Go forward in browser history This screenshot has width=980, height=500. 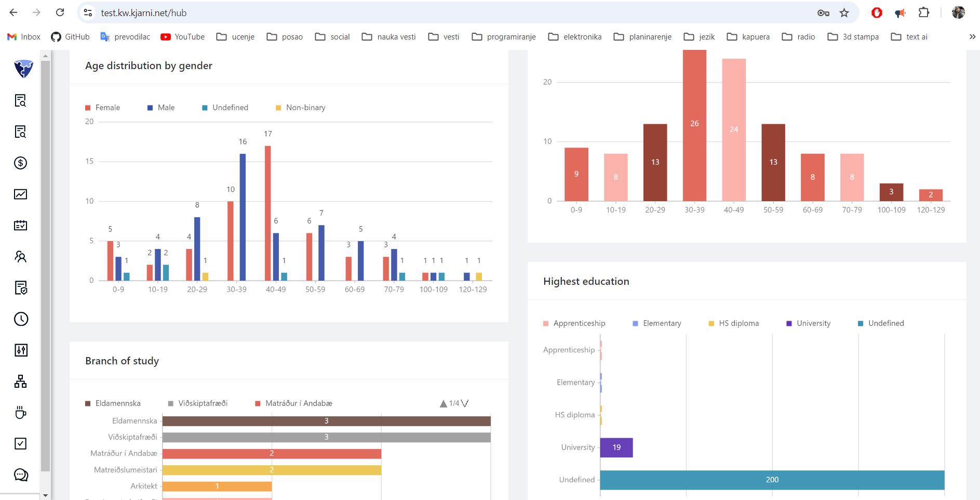point(36,12)
